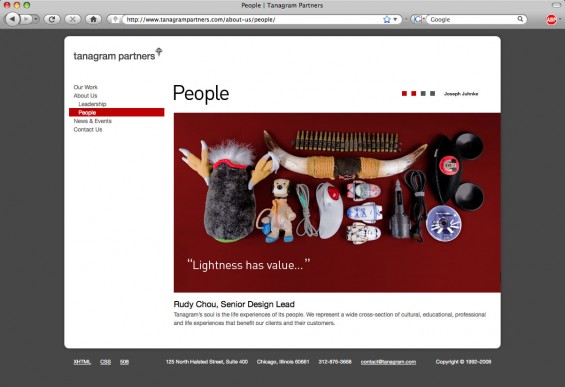This screenshot has width=565, height=387.
Task: Bookmark the page with the star icon
Action: click(387, 19)
